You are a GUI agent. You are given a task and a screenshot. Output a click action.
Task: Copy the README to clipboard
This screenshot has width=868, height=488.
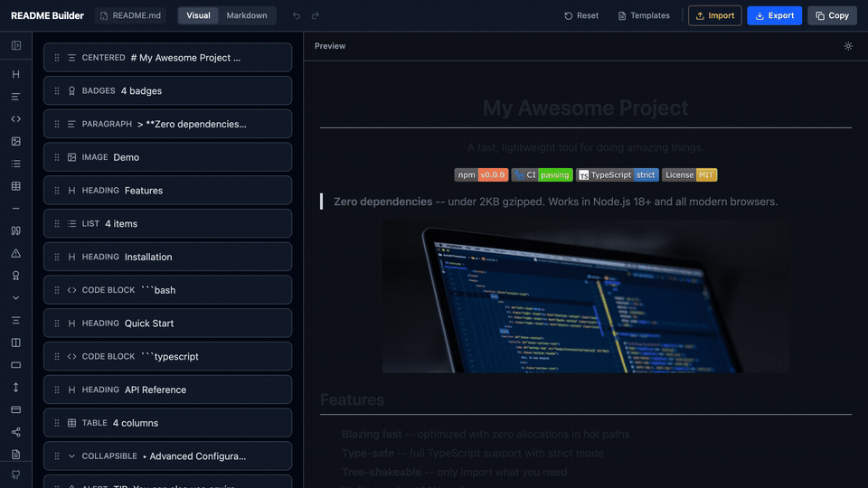click(x=832, y=15)
